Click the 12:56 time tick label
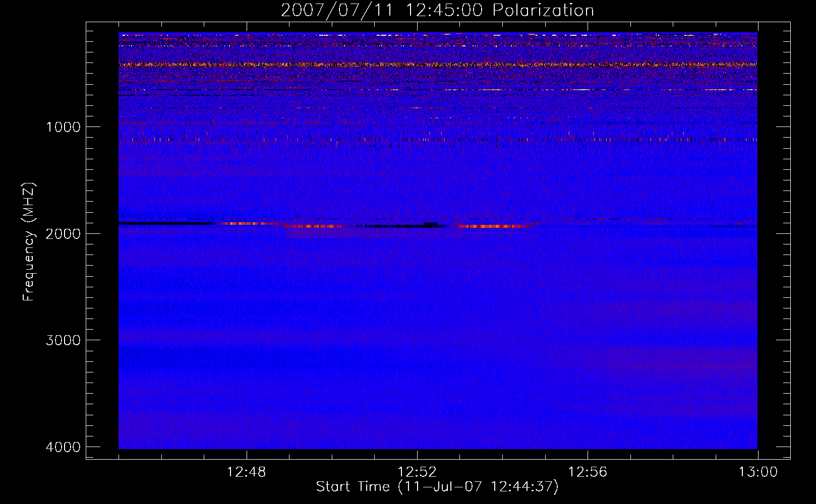Image resolution: width=816 pixels, height=504 pixels. 588,472
